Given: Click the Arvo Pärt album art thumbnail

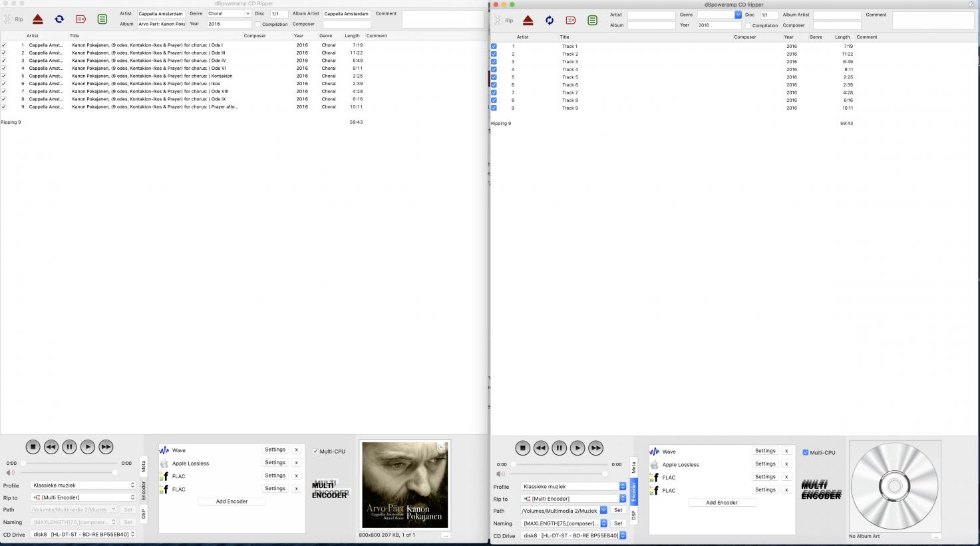Looking at the screenshot, I should [405, 485].
